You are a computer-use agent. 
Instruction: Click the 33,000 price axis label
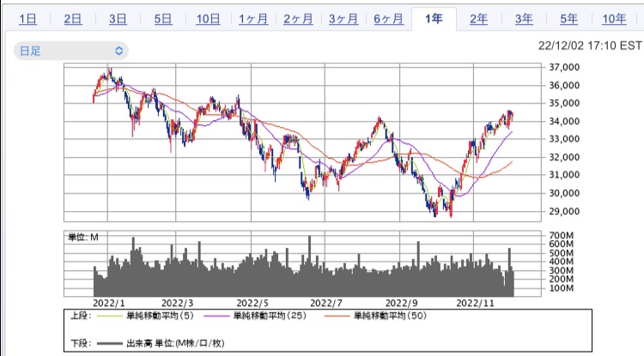tap(564, 139)
